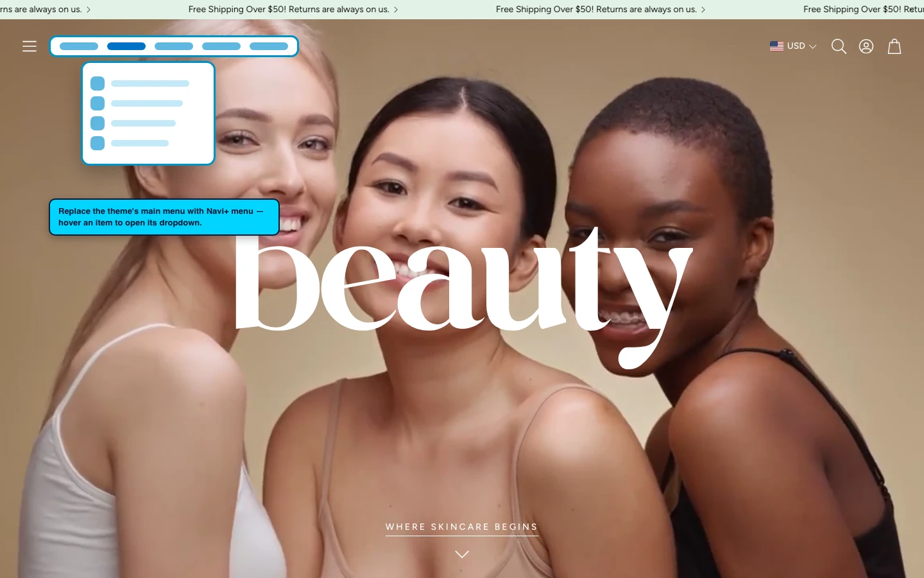The width and height of the screenshot is (924, 578).
Task: Expand the USD currency selector
Action: tap(793, 46)
